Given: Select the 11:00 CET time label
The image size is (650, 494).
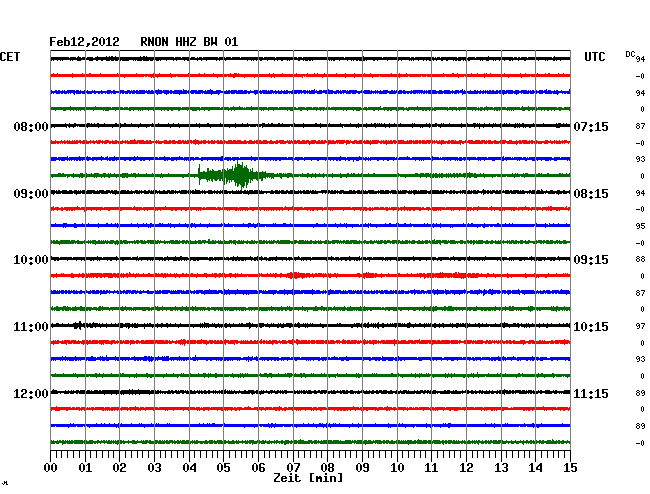Looking at the screenshot, I should tap(31, 327).
